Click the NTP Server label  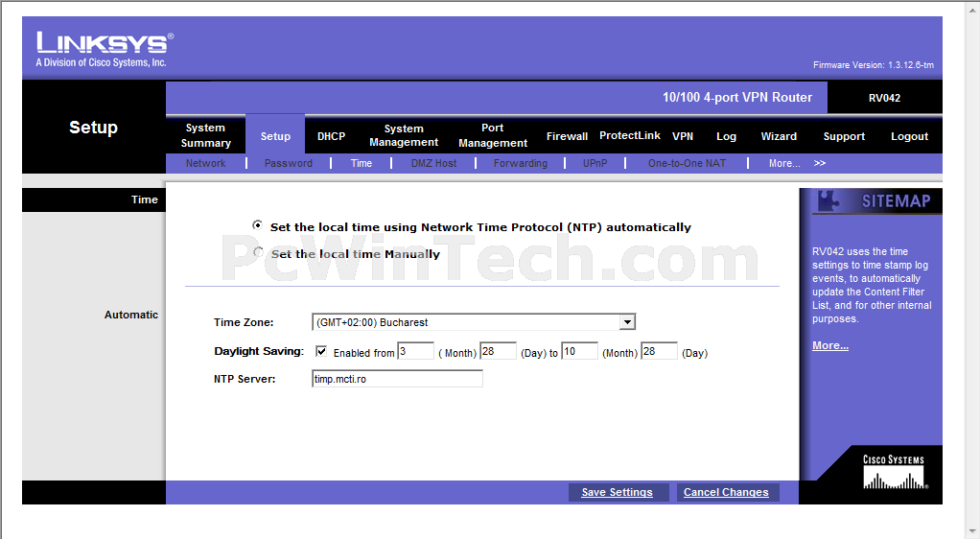[245, 379]
